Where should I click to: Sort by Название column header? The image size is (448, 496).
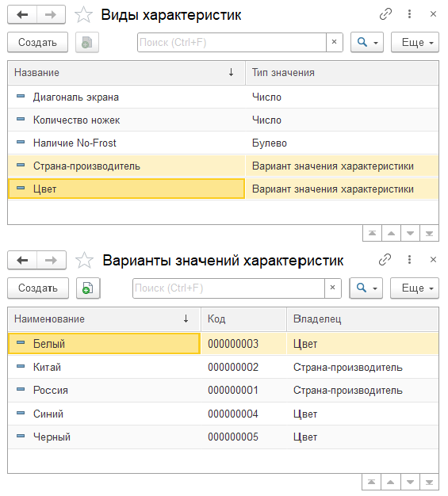(x=126, y=73)
